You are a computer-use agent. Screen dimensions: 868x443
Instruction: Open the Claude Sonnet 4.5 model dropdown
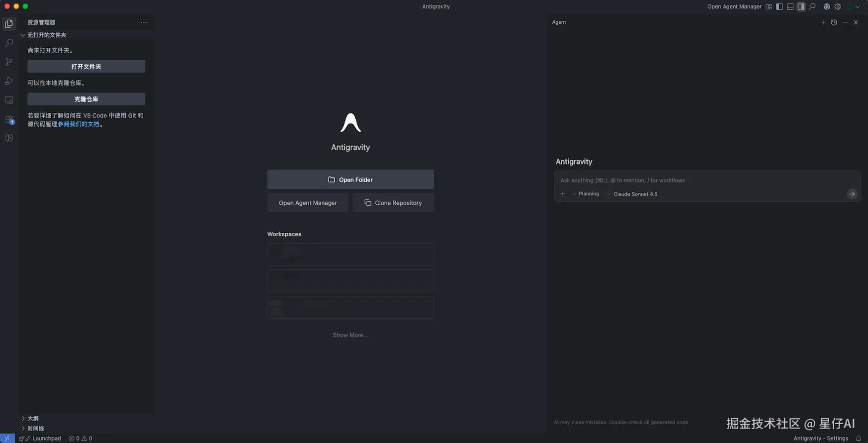coord(632,194)
